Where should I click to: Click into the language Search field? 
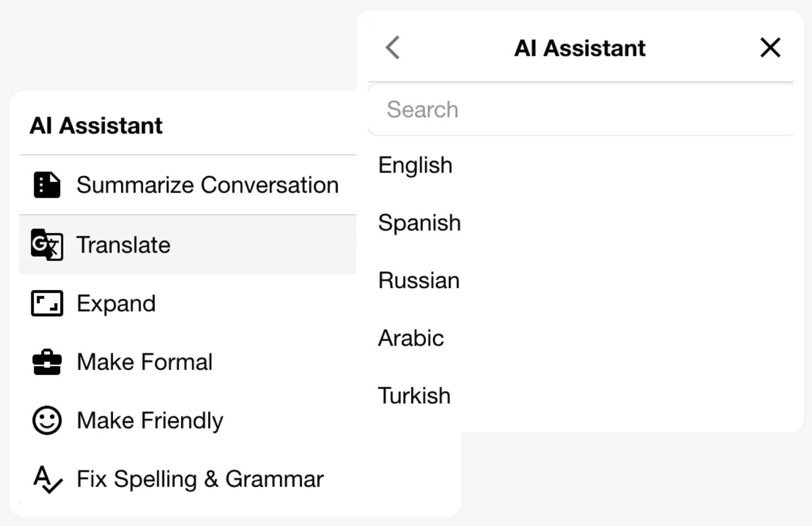(x=581, y=110)
